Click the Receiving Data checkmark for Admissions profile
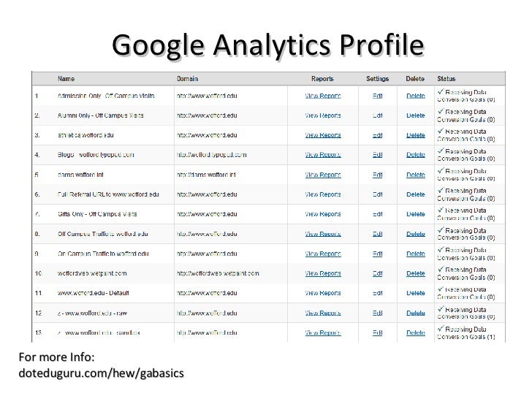Image resolution: width=532 pixels, height=399 pixels. click(440, 91)
